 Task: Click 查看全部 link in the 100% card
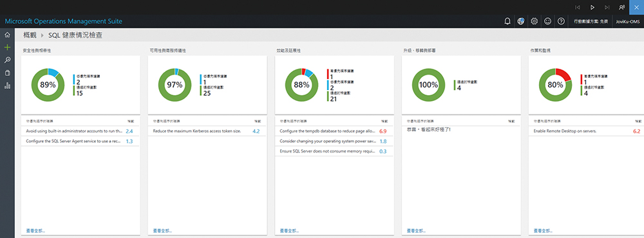point(416,231)
